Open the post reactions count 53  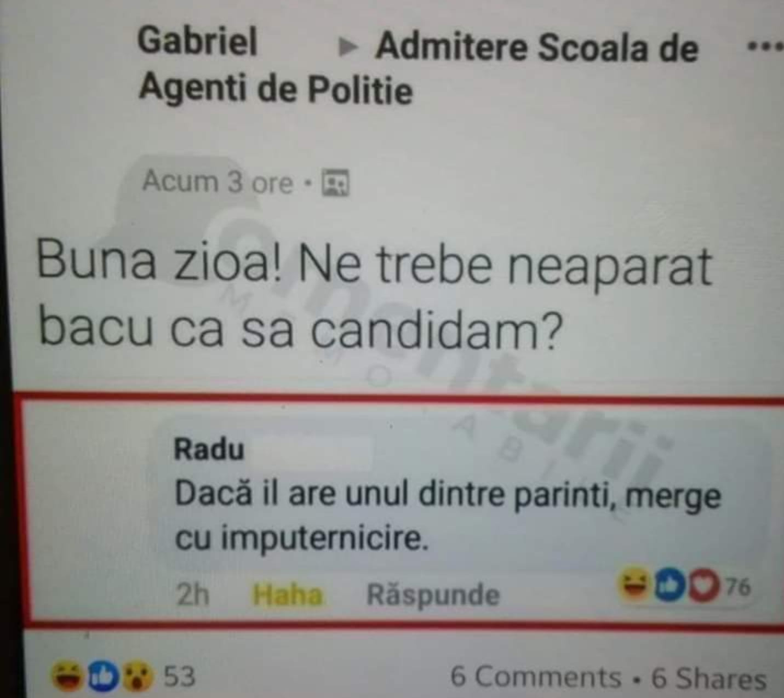click(180, 677)
